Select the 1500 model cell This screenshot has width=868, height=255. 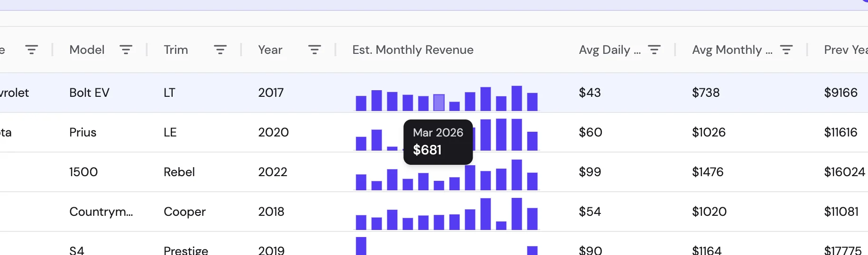point(83,172)
